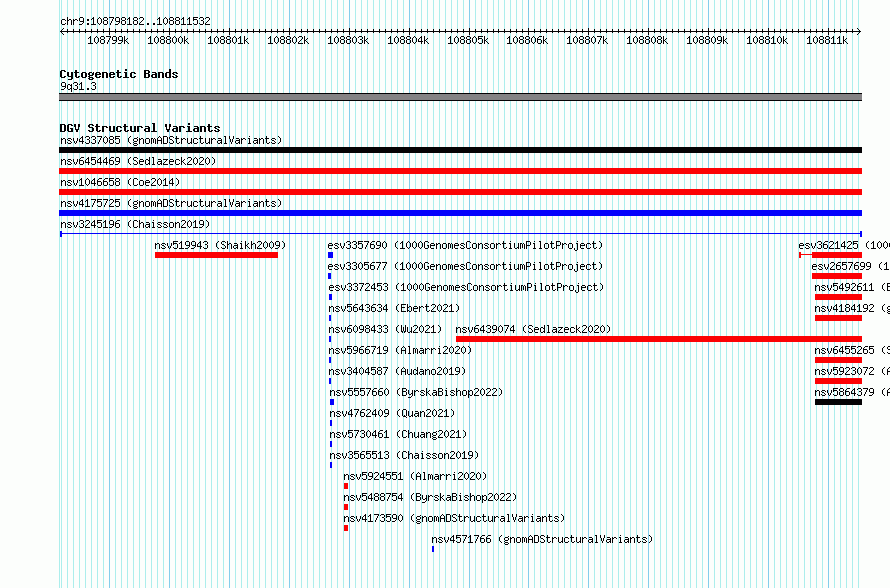Click the chr9:108798182..108811532 coordinates text

(135, 21)
